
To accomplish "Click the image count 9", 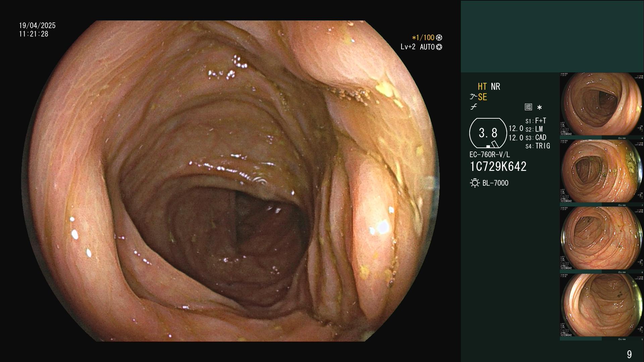I will click(x=629, y=354).
